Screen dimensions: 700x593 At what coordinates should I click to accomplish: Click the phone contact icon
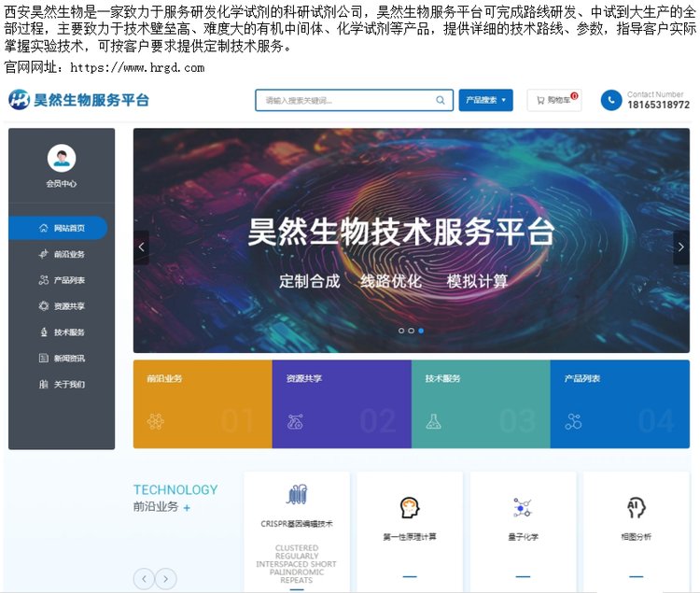[x=610, y=100]
